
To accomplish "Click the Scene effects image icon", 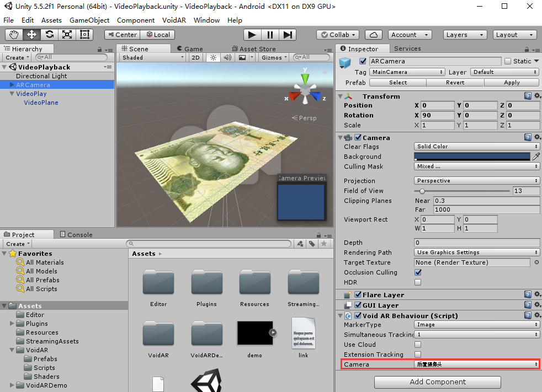I will (x=243, y=57).
